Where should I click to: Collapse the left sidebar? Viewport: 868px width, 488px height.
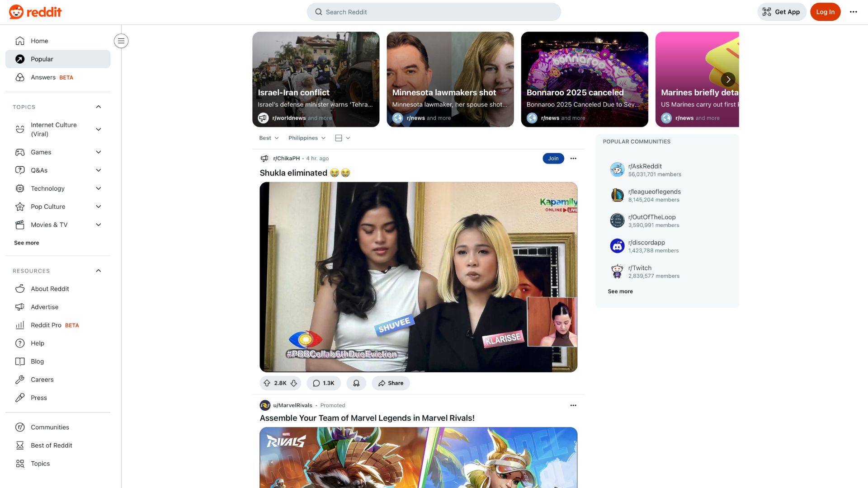(121, 41)
